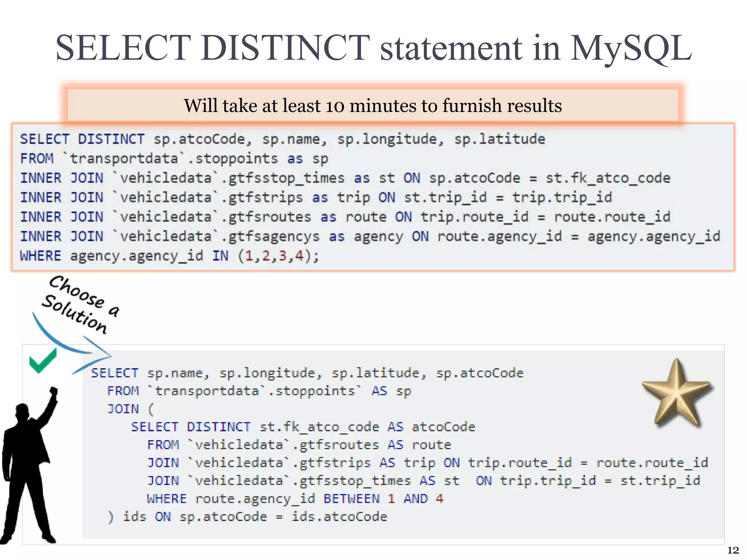Click the gtfsagencys INNER JOIN line
Viewport: 747px width, 560px height.
[x=370, y=237]
